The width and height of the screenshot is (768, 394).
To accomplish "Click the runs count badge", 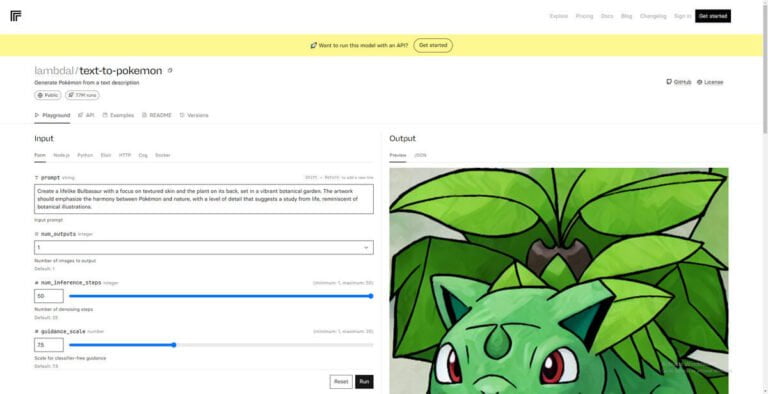I will [82, 95].
